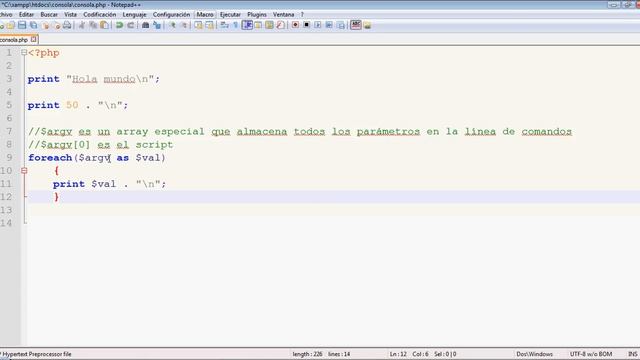Click the <?php opening tag on line 1
This screenshot has width=640, height=360.
[x=44, y=53]
